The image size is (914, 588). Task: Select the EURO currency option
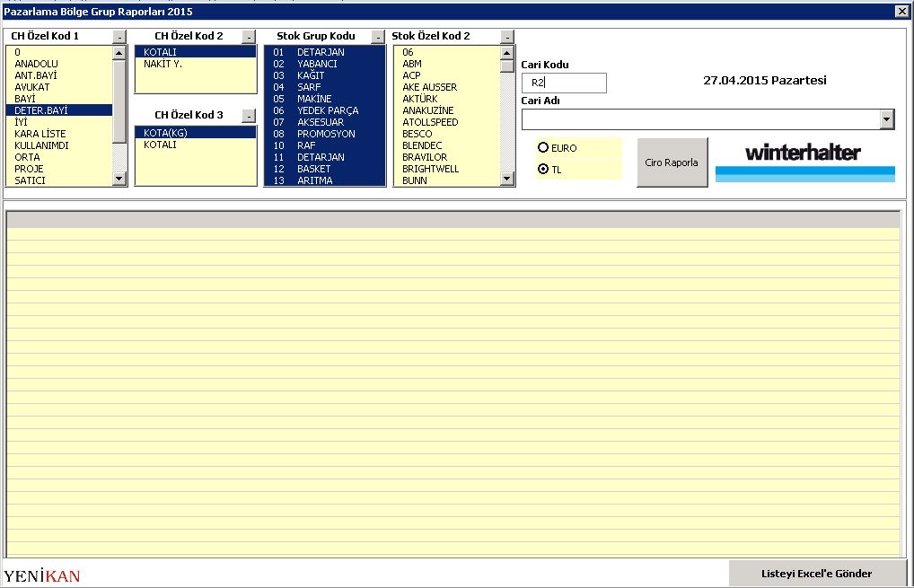(543, 147)
